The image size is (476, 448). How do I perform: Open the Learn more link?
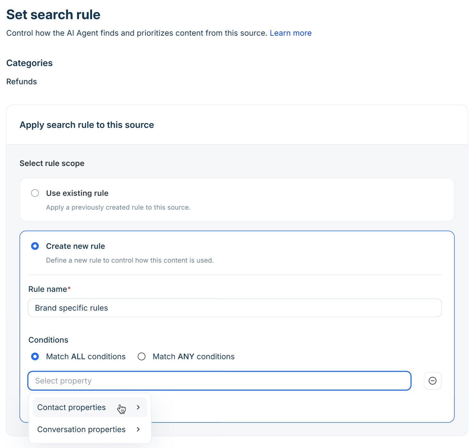(x=291, y=33)
